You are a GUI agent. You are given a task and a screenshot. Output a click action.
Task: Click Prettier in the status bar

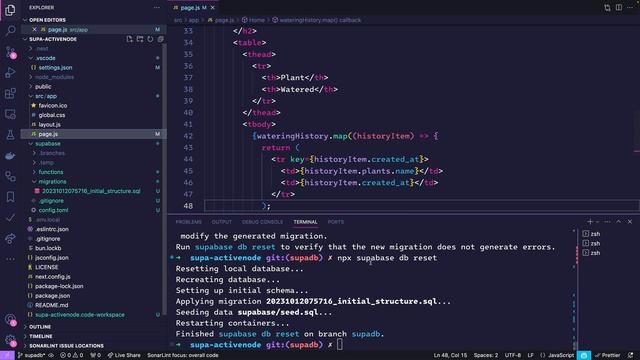pos(607,356)
